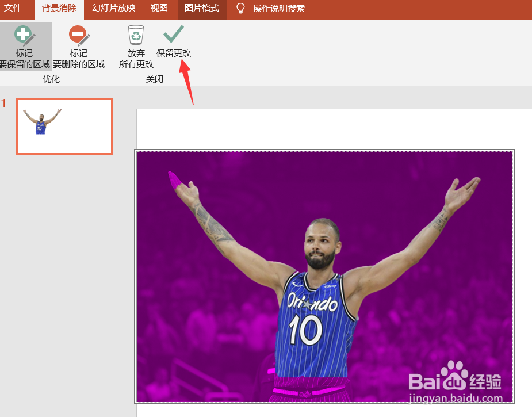This screenshot has height=417, width=532.
Task: Select slide 1 thumbnail in the panel
Action: [x=64, y=127]
